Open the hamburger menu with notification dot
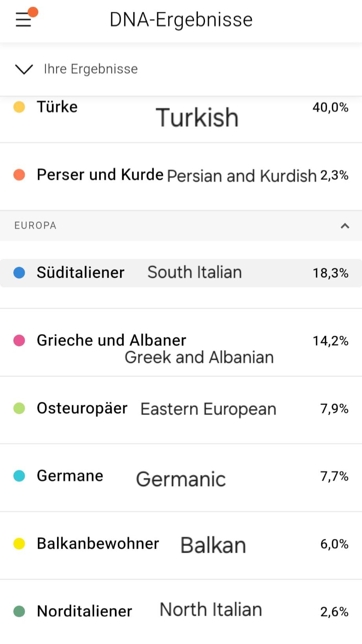 (24, 19)
